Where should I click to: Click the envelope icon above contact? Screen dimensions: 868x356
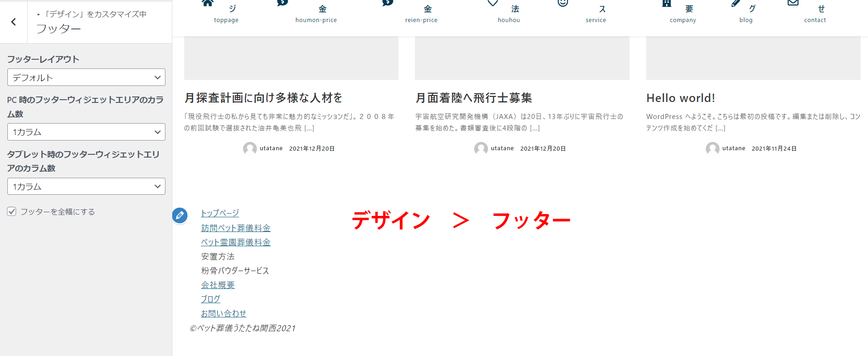point(793,3)
